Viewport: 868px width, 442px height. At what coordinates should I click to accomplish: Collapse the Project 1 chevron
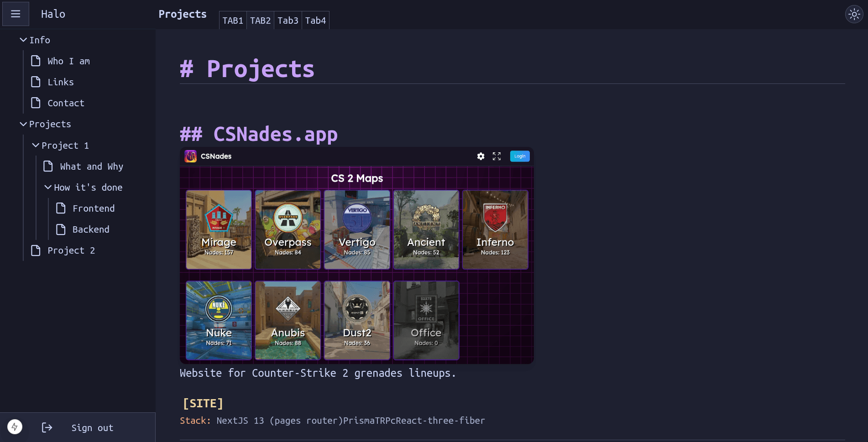[x=36, y=145]
